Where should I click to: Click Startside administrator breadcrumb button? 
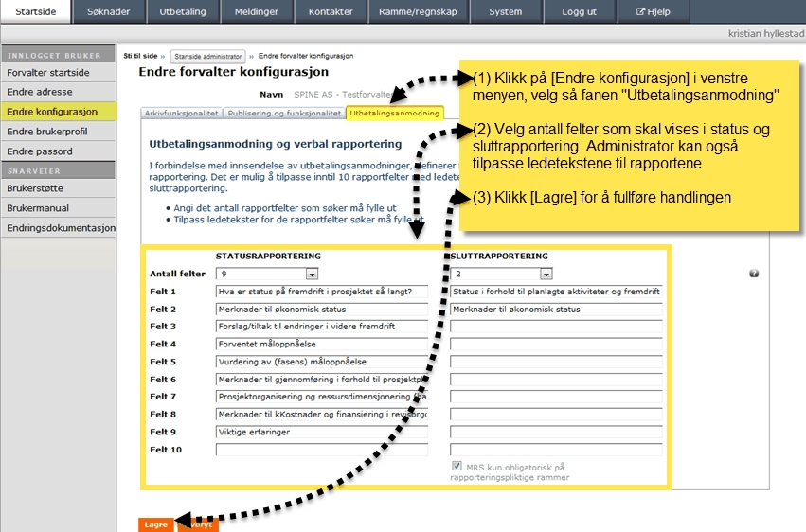coord(207,56)
